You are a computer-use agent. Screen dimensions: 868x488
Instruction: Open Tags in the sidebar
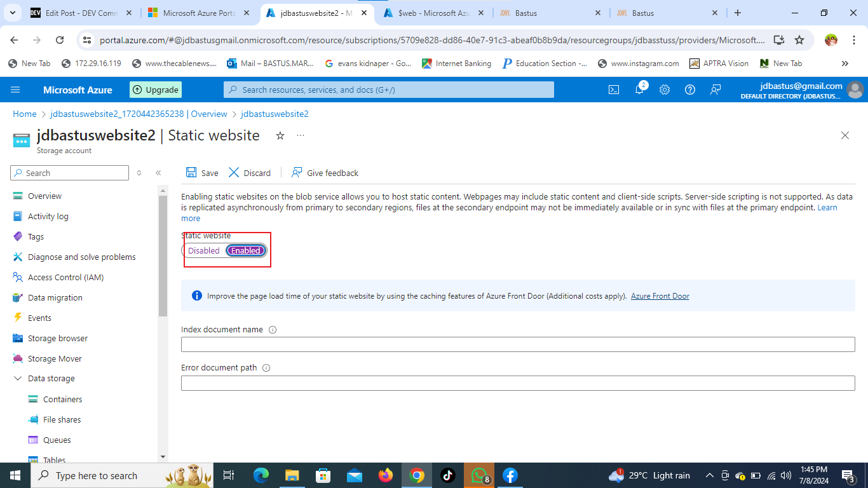coord(36,237)
